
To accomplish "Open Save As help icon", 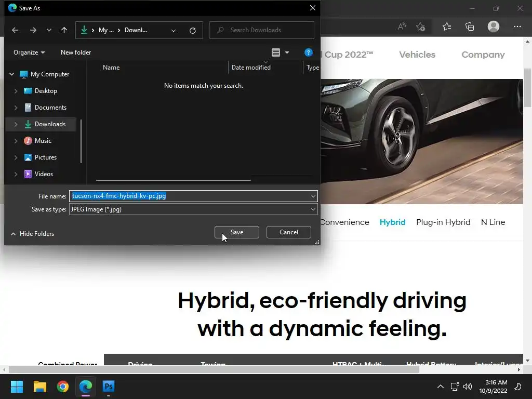I will (309, 52).
